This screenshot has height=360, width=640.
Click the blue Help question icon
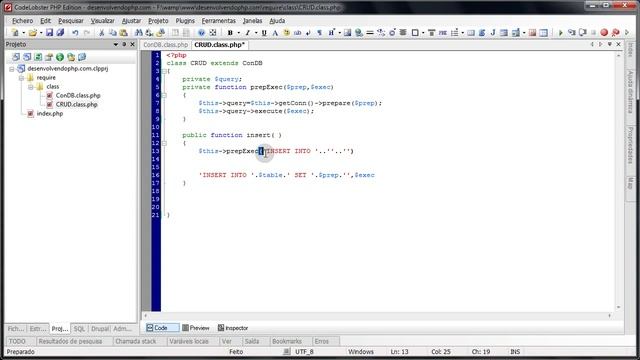pos(201,33)
